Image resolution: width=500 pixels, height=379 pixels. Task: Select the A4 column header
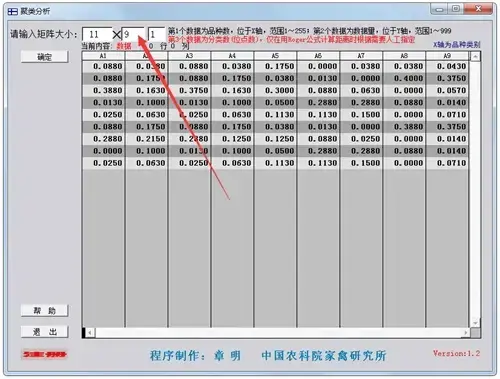[x=232, y=56]
